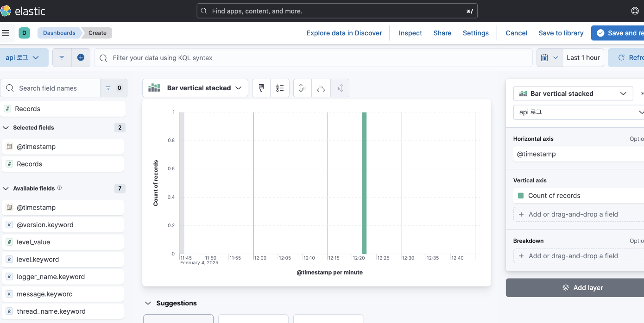644x323 pixels.
Task: Add a filter with plus icon
Action: pos(81,58)
